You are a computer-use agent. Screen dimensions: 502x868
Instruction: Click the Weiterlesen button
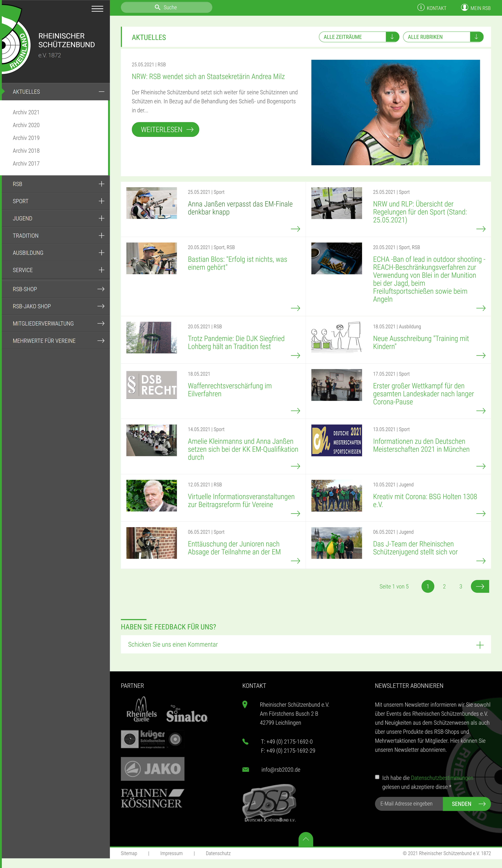(165, 130)
